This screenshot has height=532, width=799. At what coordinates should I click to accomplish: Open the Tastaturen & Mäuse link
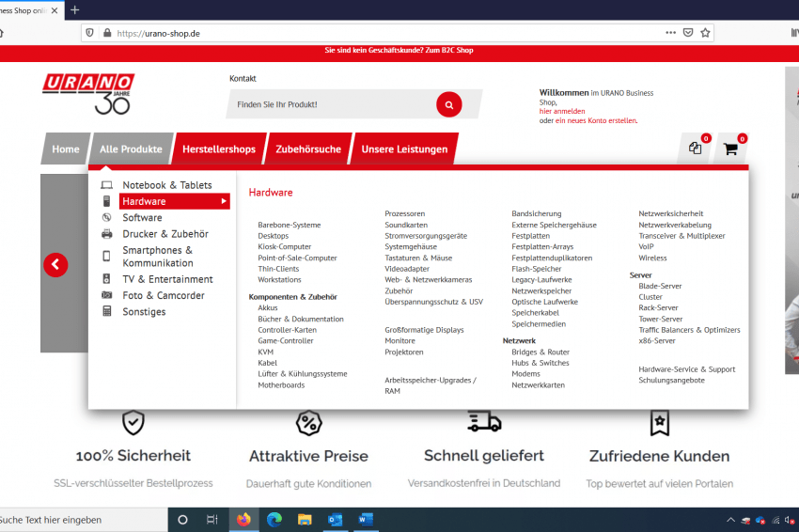pyautogui.click(x=418, y=258)
